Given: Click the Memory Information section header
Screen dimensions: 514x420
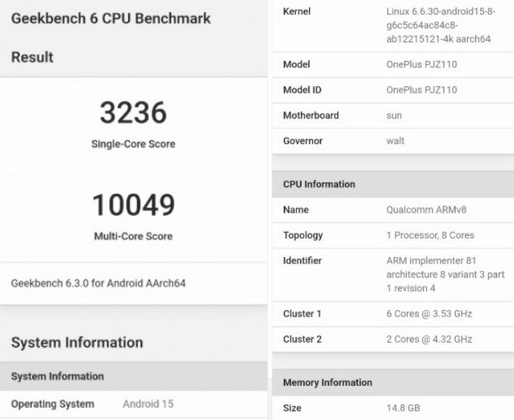Looking at the screenshot, I should (327, 382).
